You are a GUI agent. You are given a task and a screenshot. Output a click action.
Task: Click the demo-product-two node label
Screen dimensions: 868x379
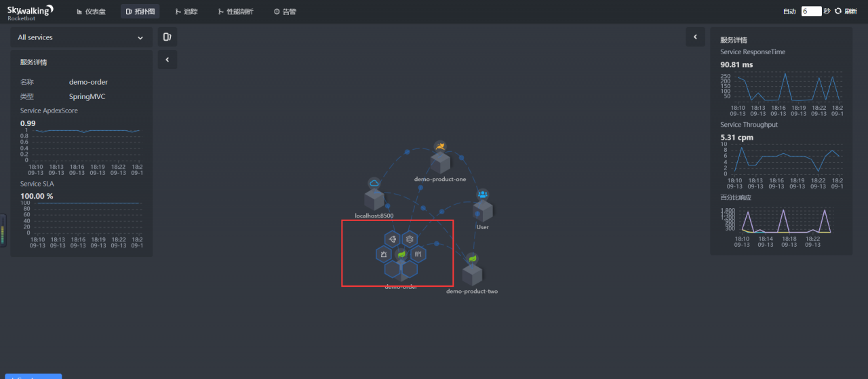(472, 292)
